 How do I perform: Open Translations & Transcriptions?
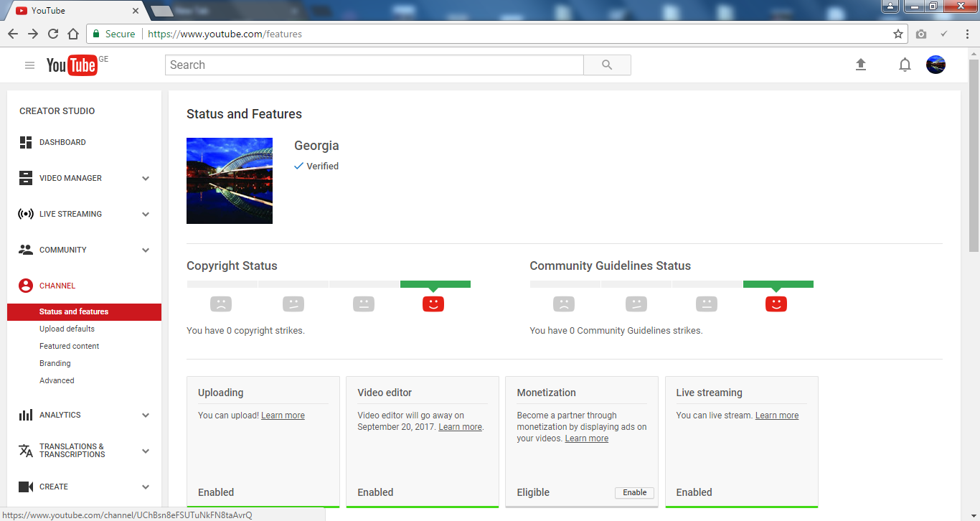click(x=72, y=451)
